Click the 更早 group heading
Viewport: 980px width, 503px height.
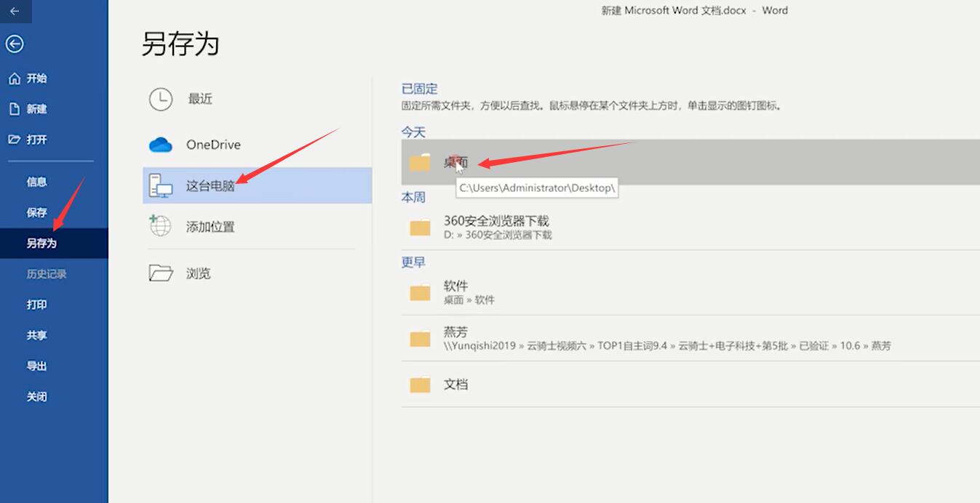(413, 262)
